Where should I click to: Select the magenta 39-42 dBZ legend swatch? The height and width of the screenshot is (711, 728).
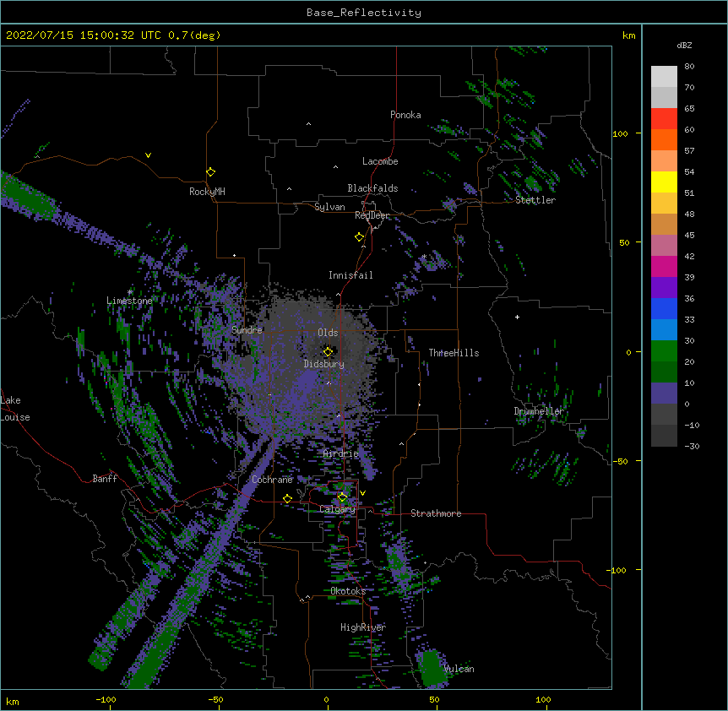pyautogui.click(x=664, y=266)
